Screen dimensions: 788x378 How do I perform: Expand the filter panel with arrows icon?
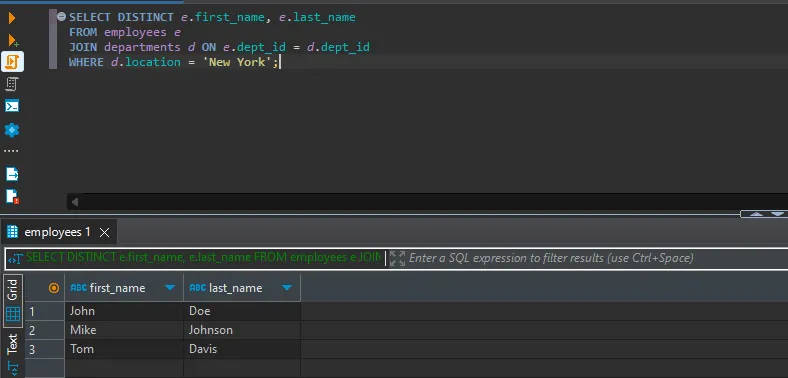[x=397, y=258]
